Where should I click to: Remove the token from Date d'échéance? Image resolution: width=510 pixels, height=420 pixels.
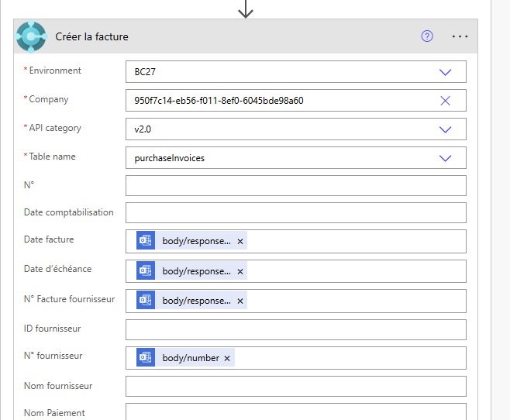click(240, 272)
